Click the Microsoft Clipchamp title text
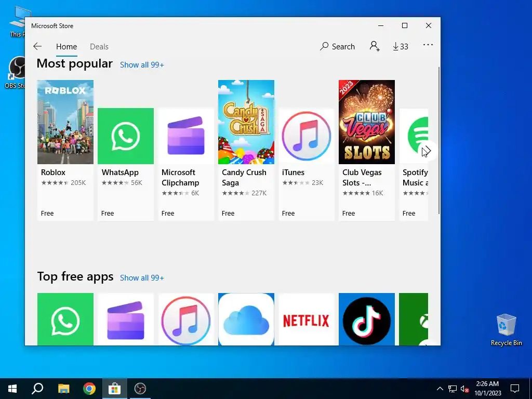Viewport: 532px width, 399px height. click(x=180, y=178)
